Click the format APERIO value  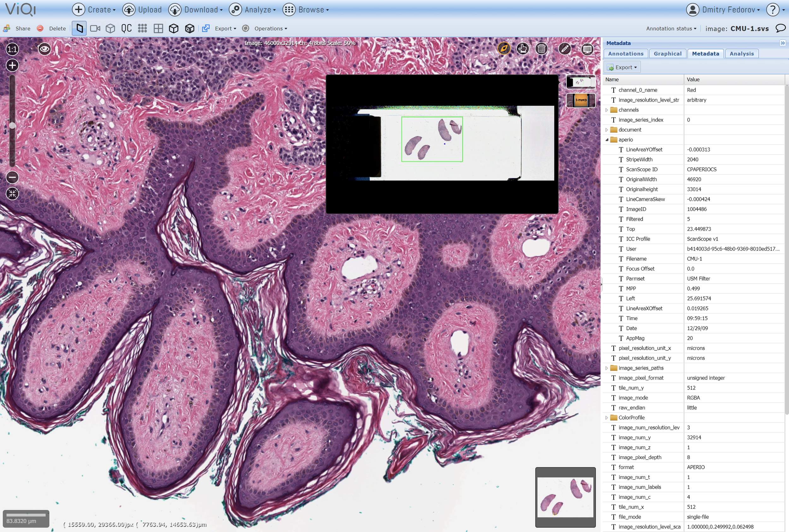[x=696, y=467]
